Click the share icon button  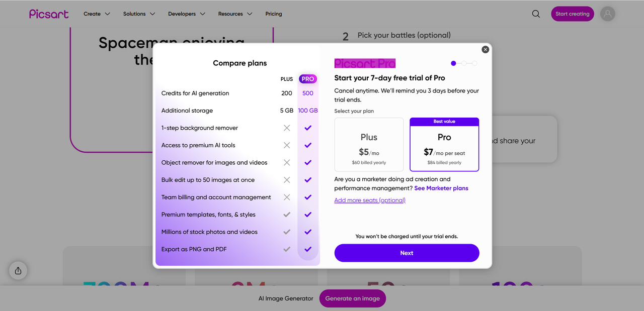click(x=18, y=271)
